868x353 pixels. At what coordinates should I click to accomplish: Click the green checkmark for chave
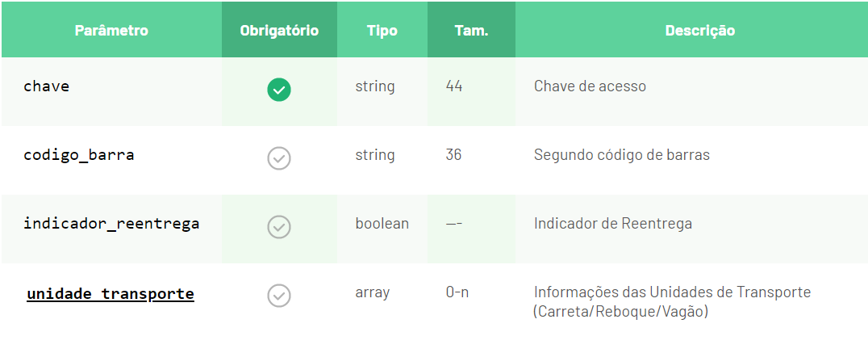pyautogui.click(x=279, y=90)
